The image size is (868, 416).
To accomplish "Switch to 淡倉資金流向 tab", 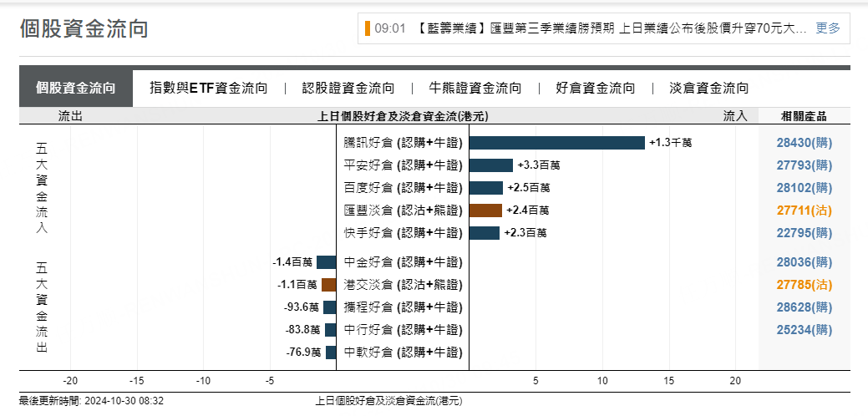I will (708, 88).
